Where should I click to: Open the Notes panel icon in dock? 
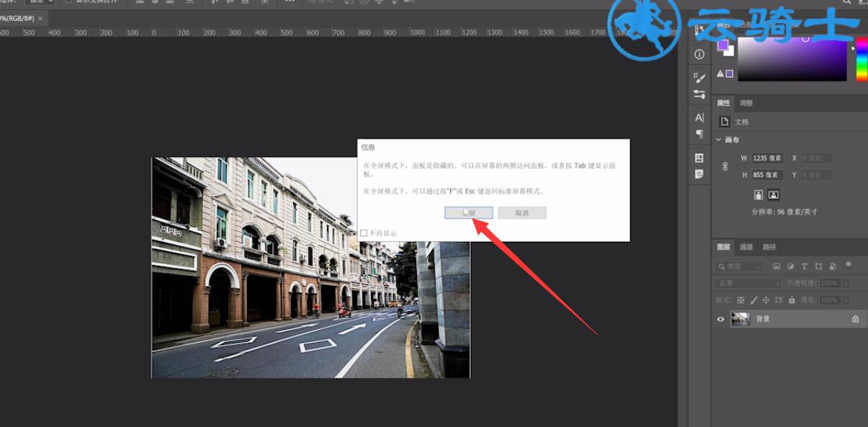point(699,174)
